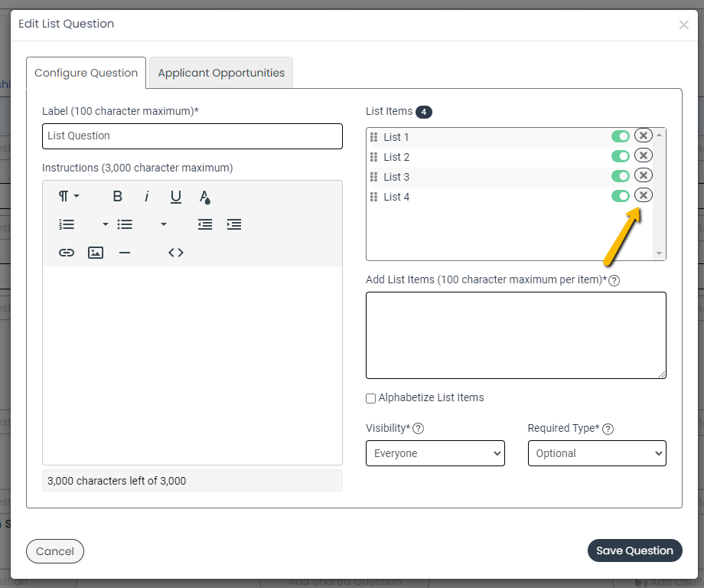The height and width of the screenshot is (588, 704).
Task: Open the HTML code view
Action: [x=175, y=252]
